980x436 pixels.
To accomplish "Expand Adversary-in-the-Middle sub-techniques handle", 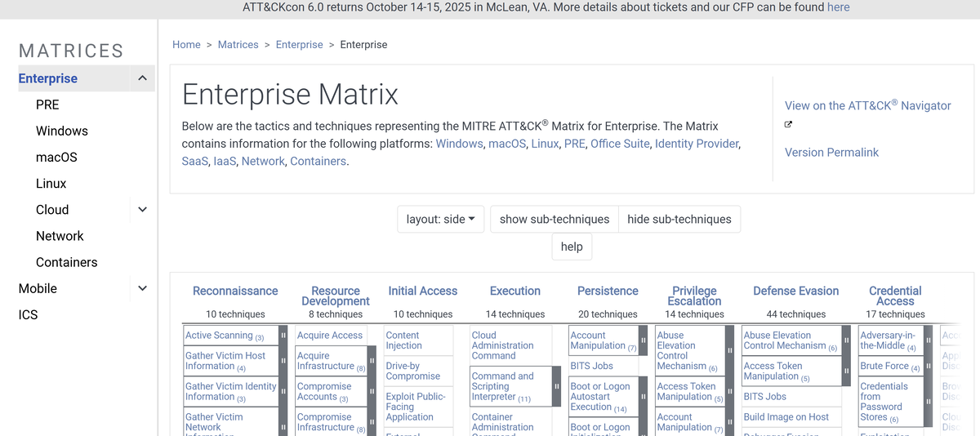I will 929,340.
